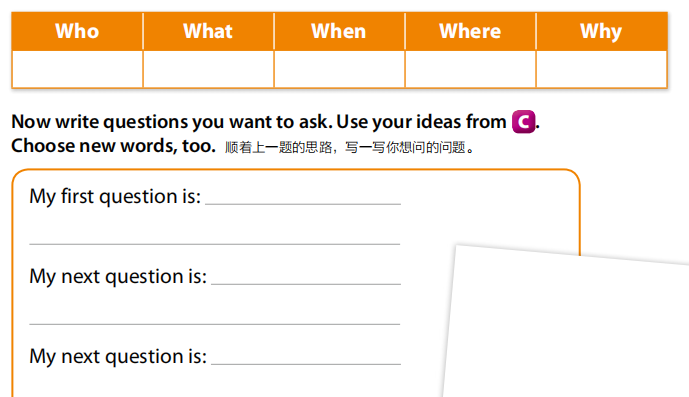Click the second blank line under first question

214,244
